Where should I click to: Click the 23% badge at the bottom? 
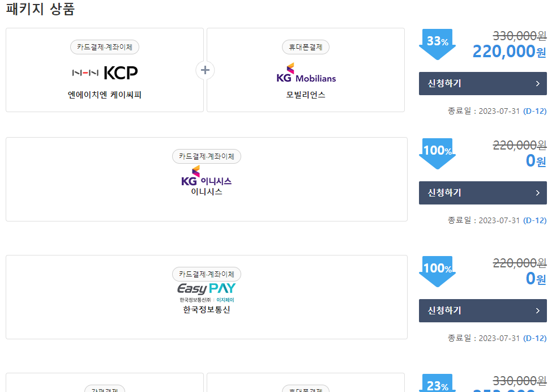(437, 386)
